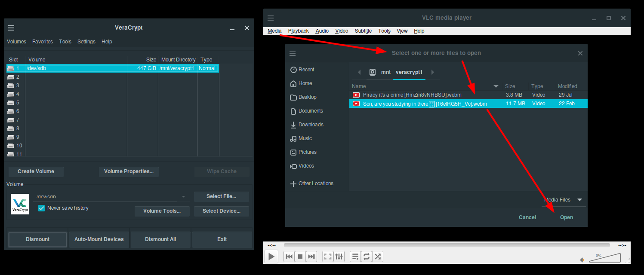The image size is (644, 275).
Task: Toggle random shuffle in VLC
Action: tap(378, 257)
